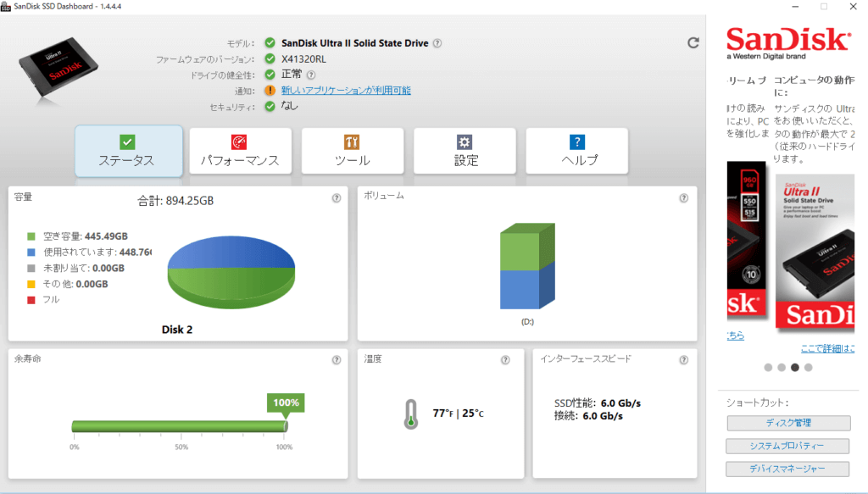The image size is (868, 494).
Task: Click the (D:) volume bar graphic
Action: coord(527,266)
